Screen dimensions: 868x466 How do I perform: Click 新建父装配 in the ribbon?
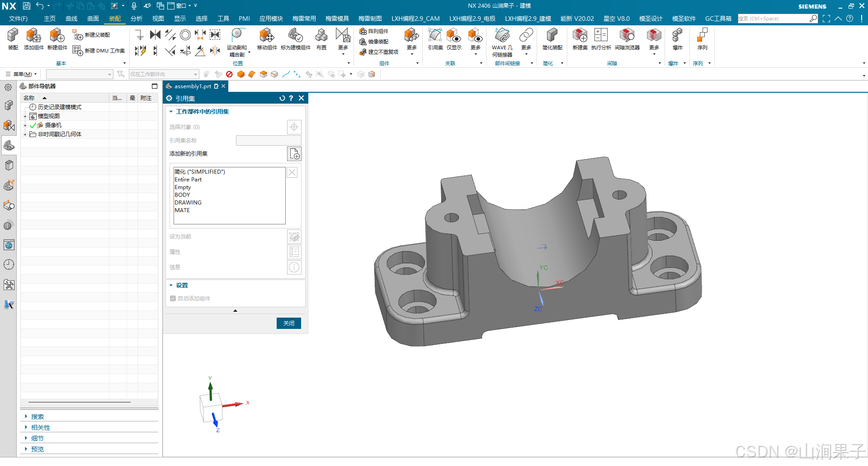pos(92,35)
